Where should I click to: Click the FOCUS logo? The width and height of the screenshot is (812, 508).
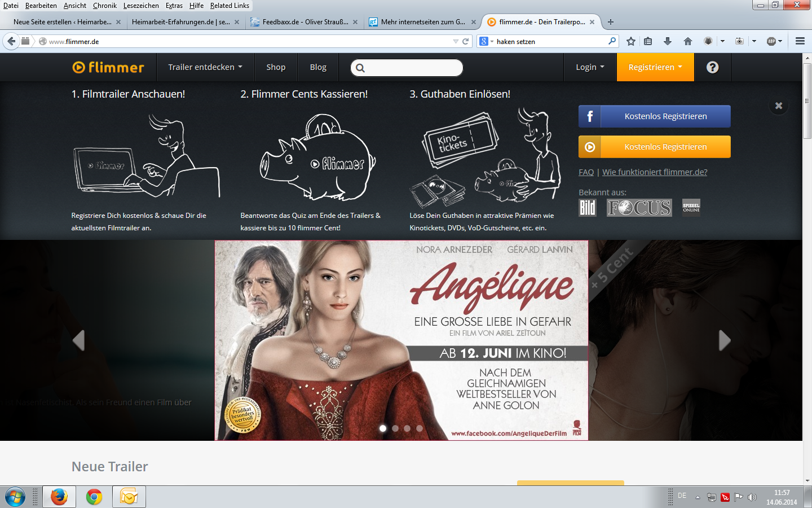tap(639, 208)
